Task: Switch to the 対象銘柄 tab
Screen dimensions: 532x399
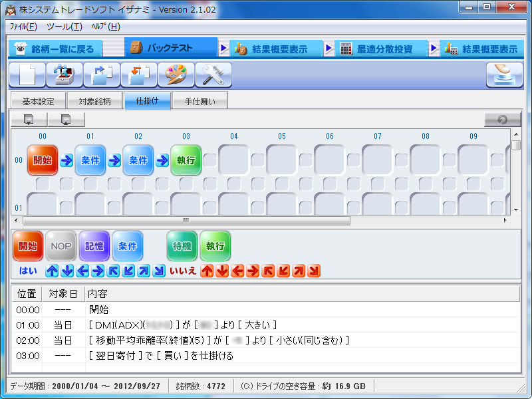Action: [94, 101]
